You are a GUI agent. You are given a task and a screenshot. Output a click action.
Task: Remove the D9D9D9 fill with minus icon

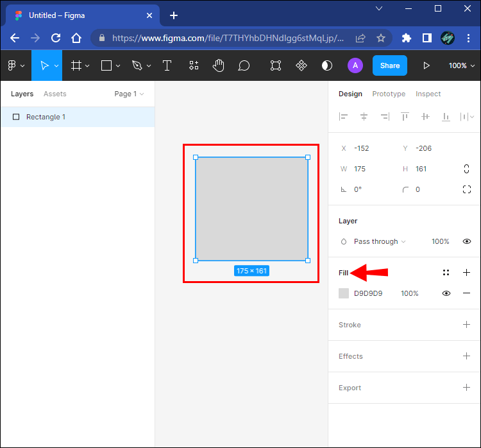466,293
